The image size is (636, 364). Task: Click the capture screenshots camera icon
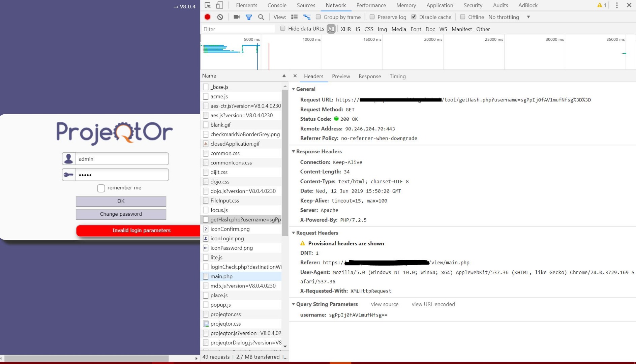[x=237, y=17]
